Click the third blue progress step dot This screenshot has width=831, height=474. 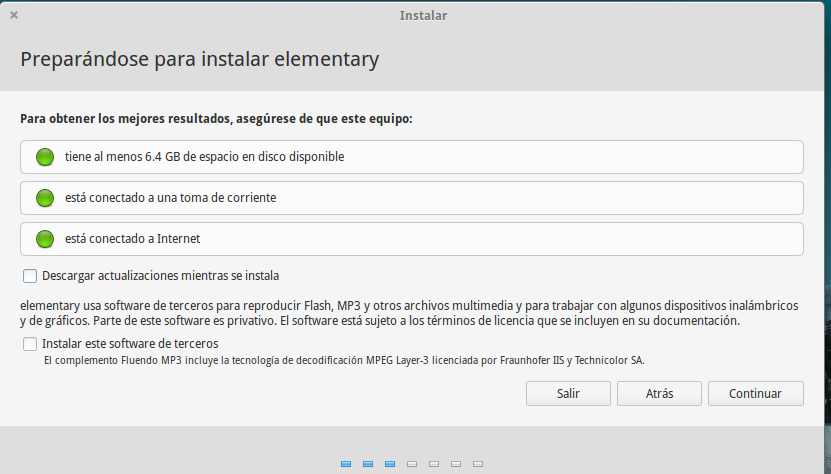(390, 464)
